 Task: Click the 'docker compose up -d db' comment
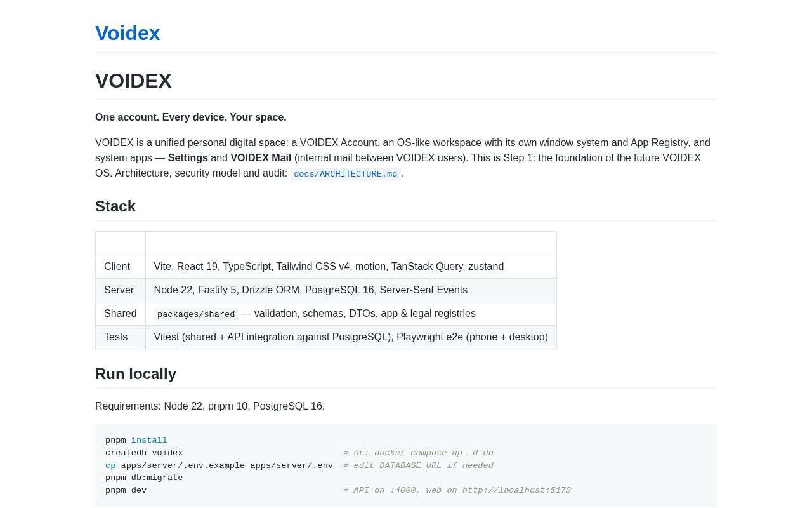coord(419,453)
